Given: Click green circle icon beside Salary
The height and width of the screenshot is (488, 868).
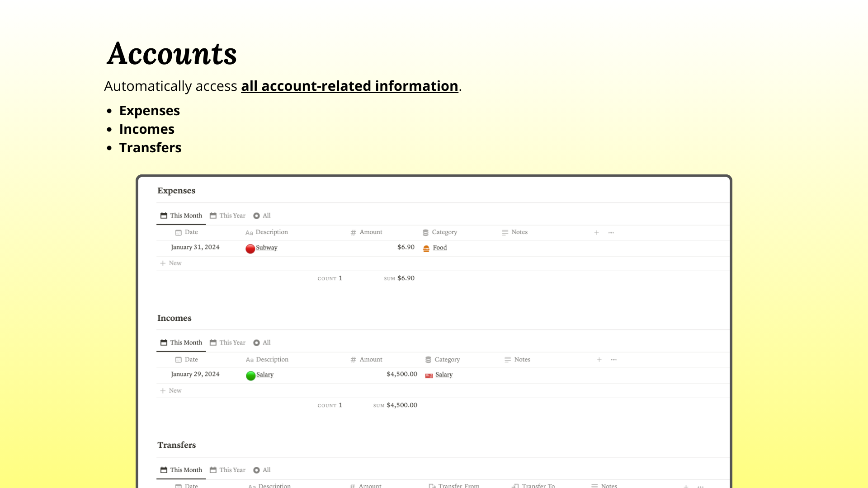Looking at the screenshot, I should tap(251, 375).
